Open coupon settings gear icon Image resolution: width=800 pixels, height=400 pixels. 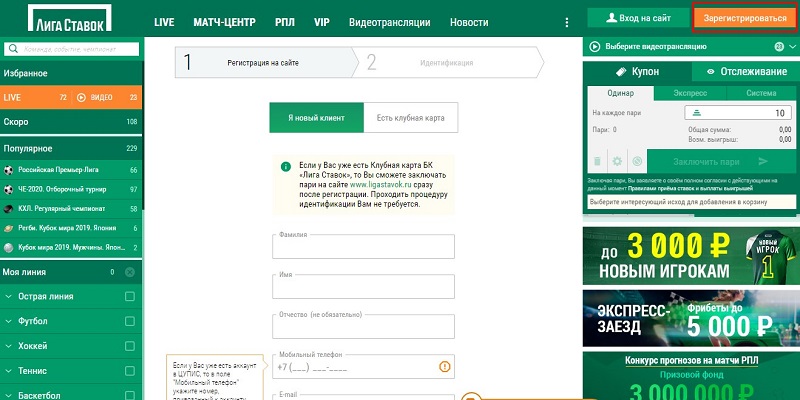617,161
